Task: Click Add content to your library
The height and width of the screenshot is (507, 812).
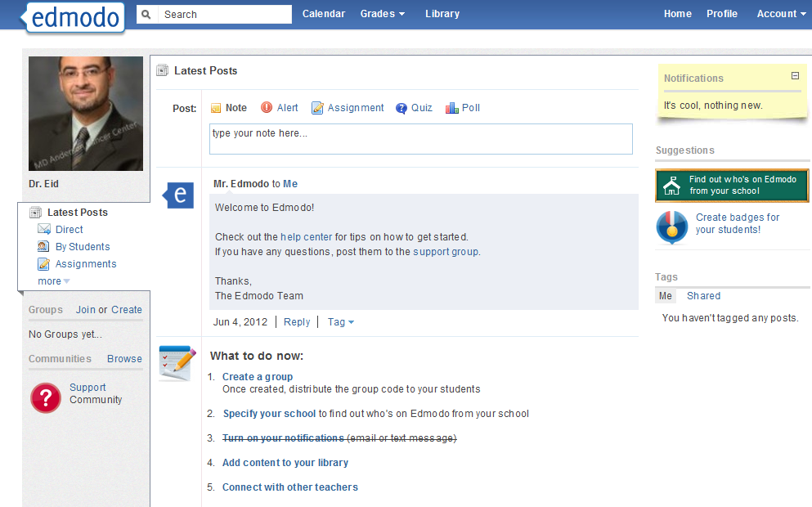Action: coord(285,463)
